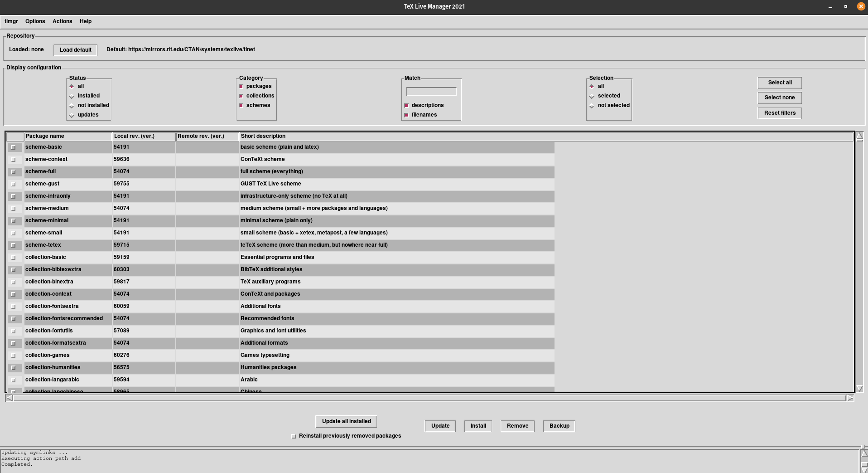
Task: Toggle the packages category checkbox
Action: 241,86
